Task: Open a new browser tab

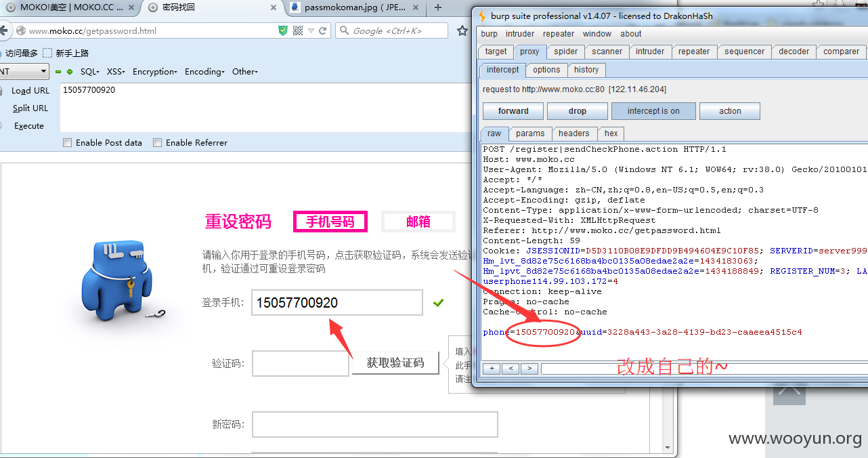Action: pos(438,7)
